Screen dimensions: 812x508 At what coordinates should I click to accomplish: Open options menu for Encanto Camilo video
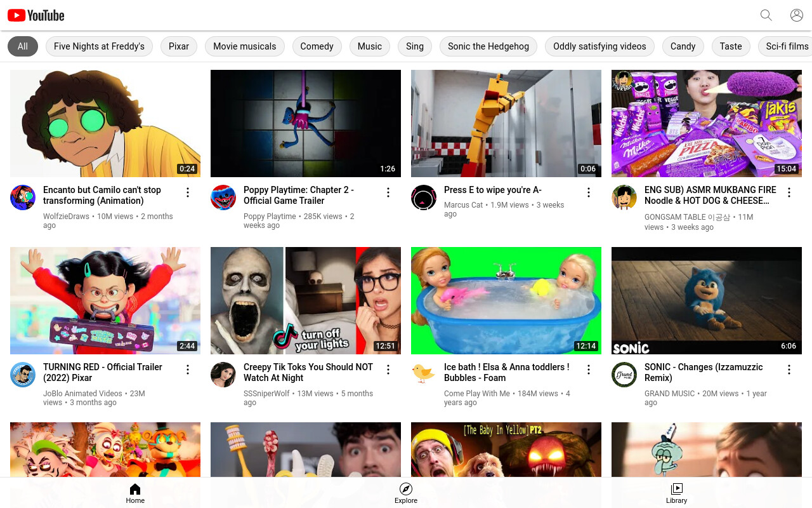(188, 192)
